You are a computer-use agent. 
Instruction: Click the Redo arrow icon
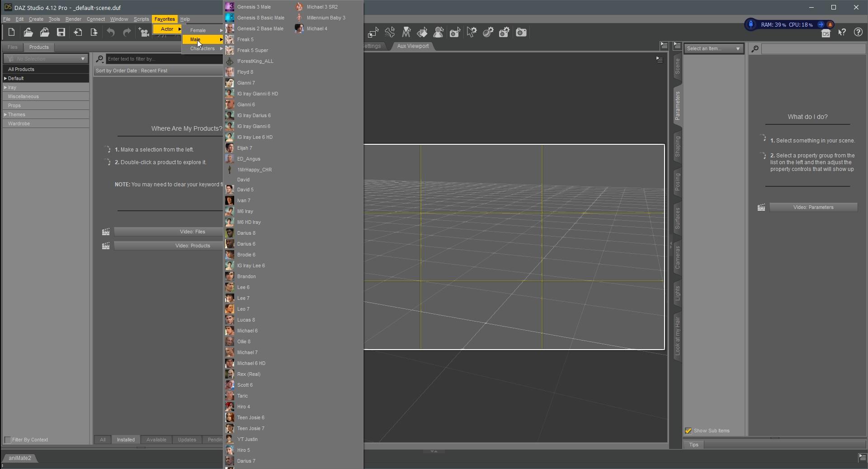[x=127, y=32]
